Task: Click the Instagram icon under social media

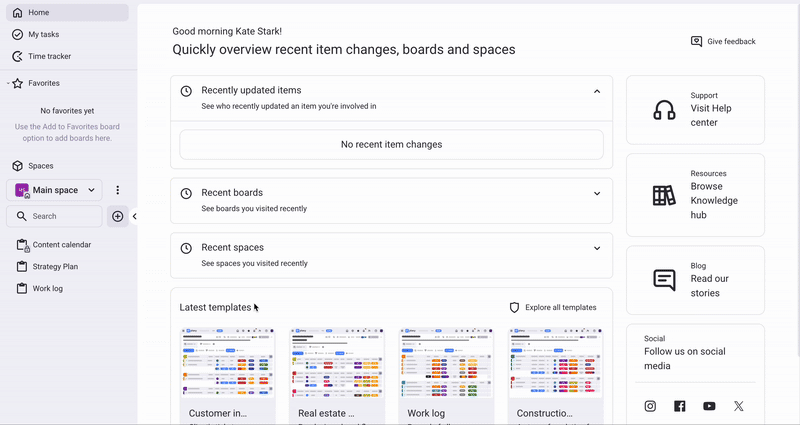Action: click(650, 406)
